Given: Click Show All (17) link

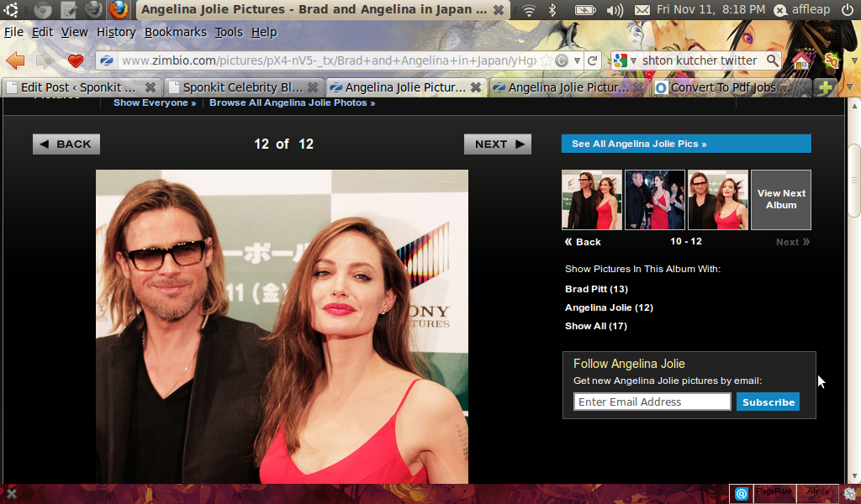Looking at the screenshot, I should [596, 326].
